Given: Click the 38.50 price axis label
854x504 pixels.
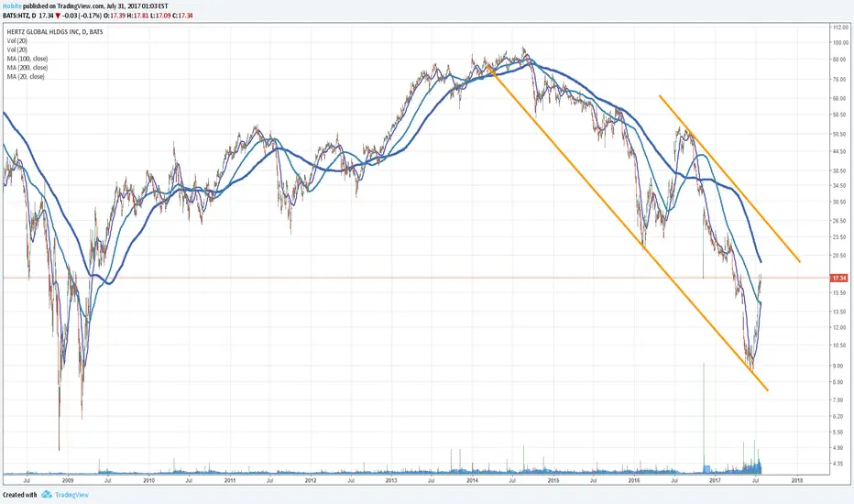Looking at the screenshot, I should [x=840, y=171].
